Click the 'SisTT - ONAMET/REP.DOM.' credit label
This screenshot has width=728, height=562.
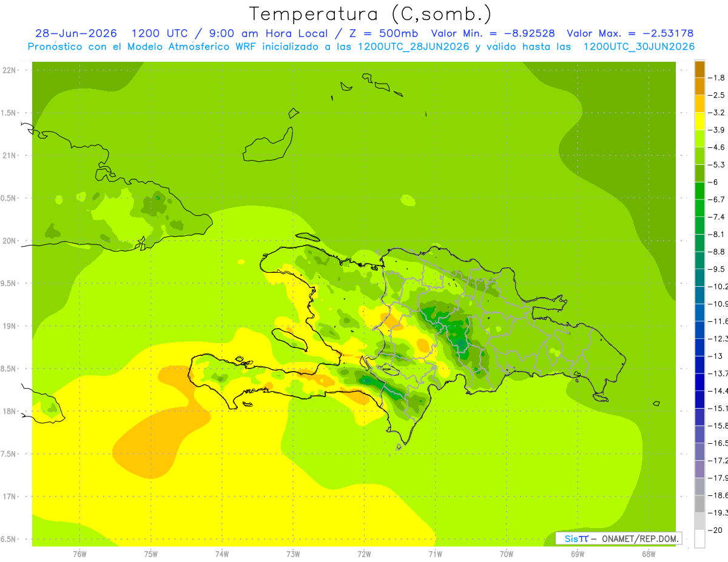[618, 538]
